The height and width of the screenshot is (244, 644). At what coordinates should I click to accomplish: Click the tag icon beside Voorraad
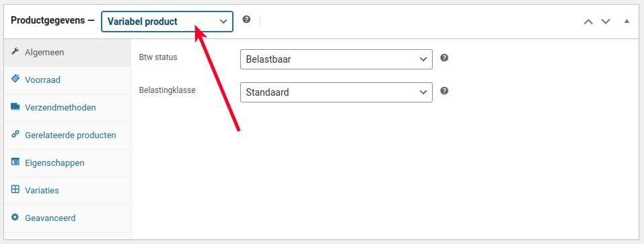(x=15, y=79)
